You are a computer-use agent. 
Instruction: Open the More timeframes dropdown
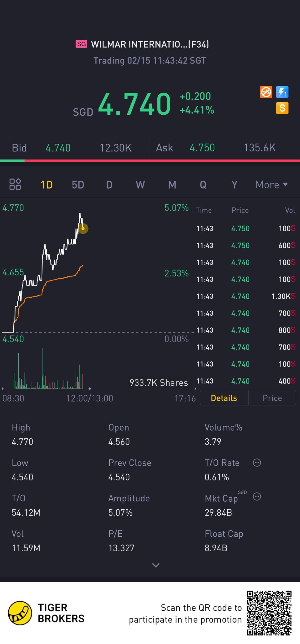tap(271, 185)
